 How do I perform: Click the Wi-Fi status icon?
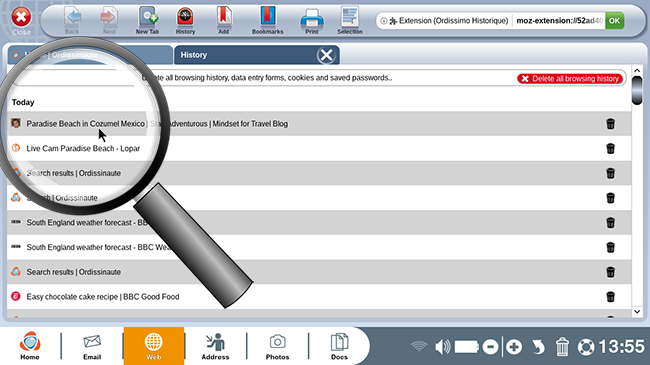419,346
